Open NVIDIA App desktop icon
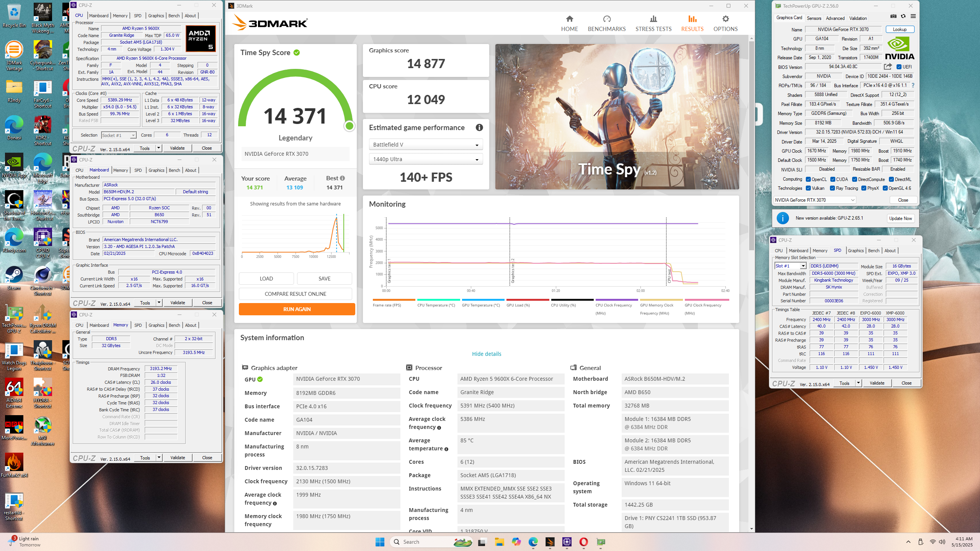The width and height of the screenshot is (980, 551). (x=14, y=165)
